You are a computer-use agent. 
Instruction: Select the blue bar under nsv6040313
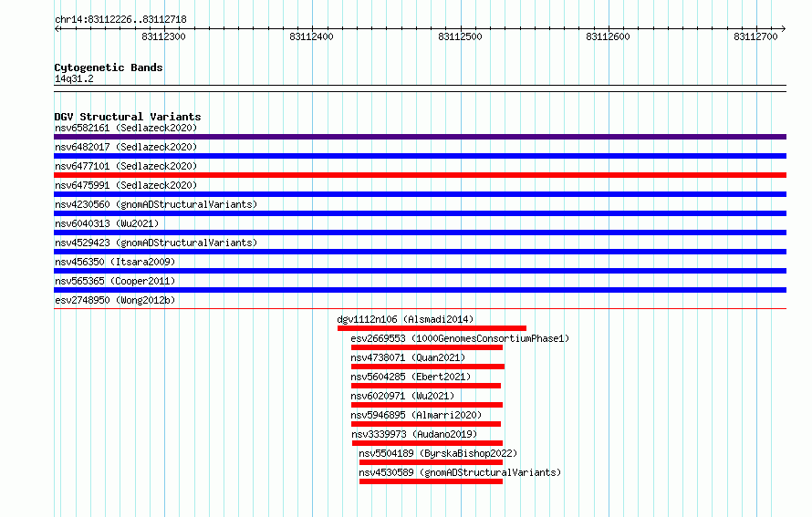click(x=420, y=233)
